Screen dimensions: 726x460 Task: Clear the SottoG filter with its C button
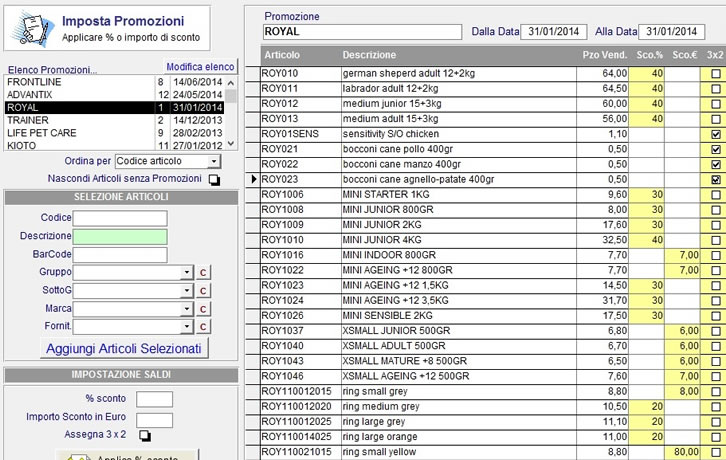(x=202, y=291)
